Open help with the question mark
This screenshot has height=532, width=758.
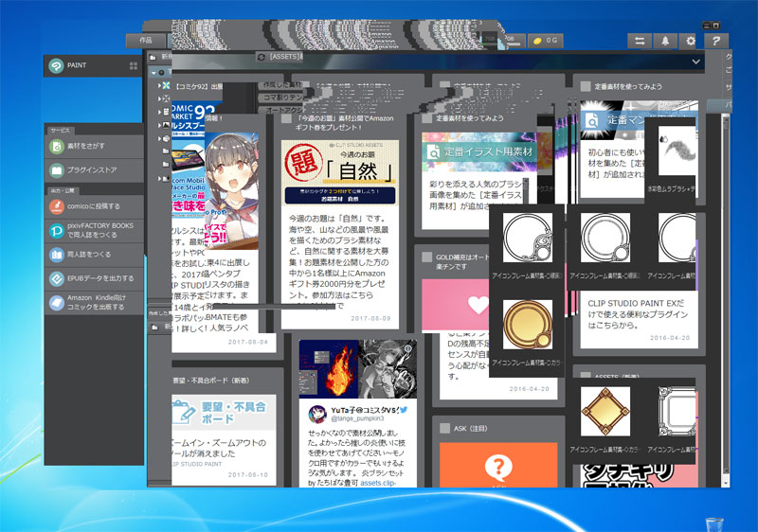pos(716,41)
